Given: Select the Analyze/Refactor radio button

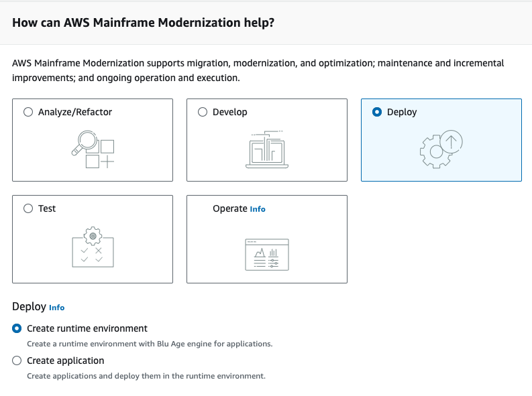Looking at the screenshot, I should (28, 113).
